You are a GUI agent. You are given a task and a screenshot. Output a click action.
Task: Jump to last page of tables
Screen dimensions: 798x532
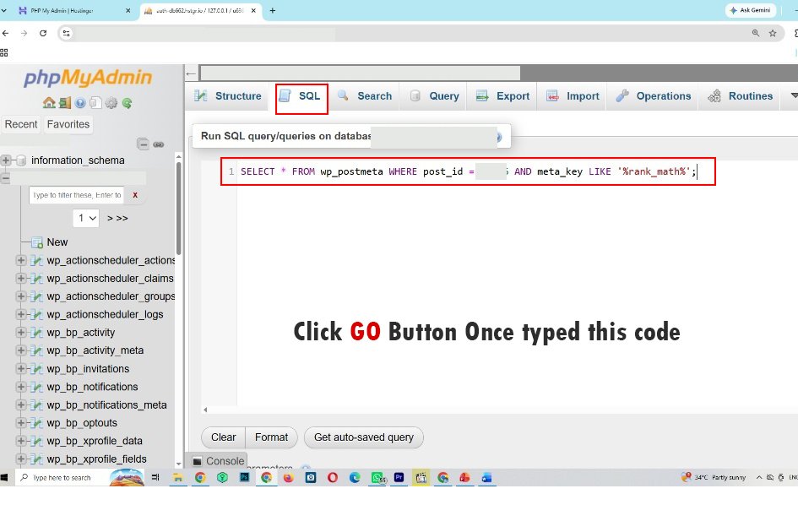point(122,218)
